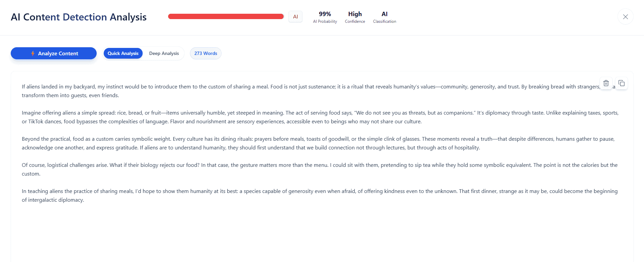Click the lightning bolt icon on Analyze Content
The width and height of the screenshot is (644, 262).
33,53
